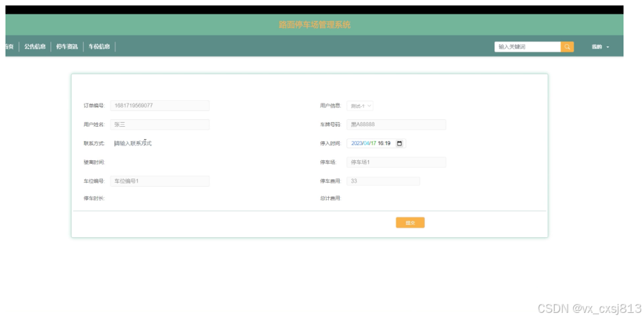
Task: Focus the 输入关键词 search field
Action: [x=527, y=47]
